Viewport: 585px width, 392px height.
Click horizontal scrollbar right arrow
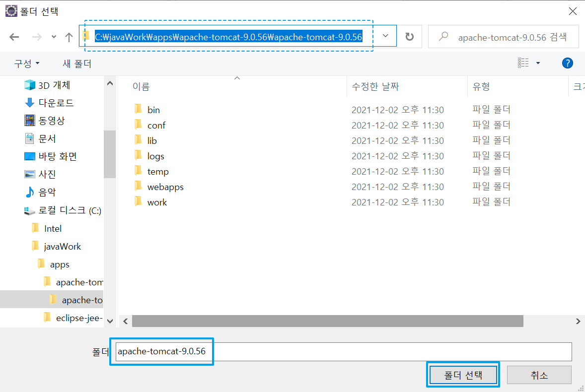[x=578, y=321]
